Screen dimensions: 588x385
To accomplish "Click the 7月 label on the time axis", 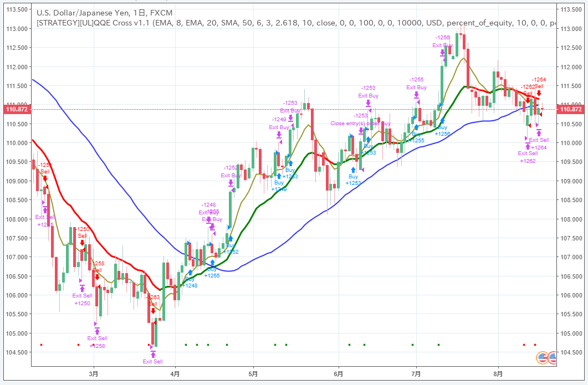I will (416, 374).
